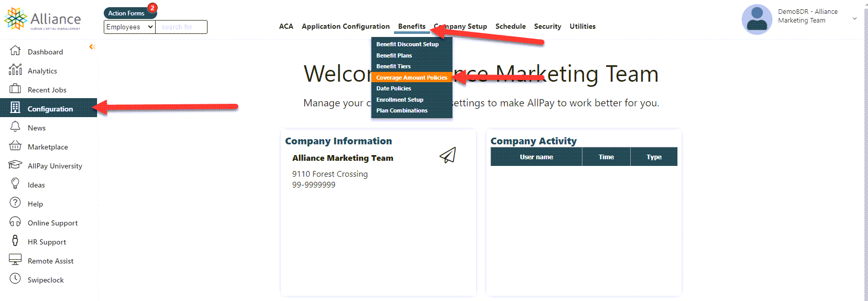Viewport: 868px width, 301px height.
Task: Click the User name column header
Action: [536, 157]
